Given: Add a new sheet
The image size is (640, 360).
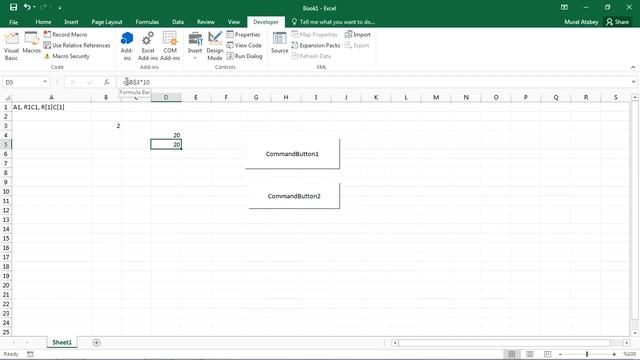Looking at the screenshot, I should click(x=96, y=343).
